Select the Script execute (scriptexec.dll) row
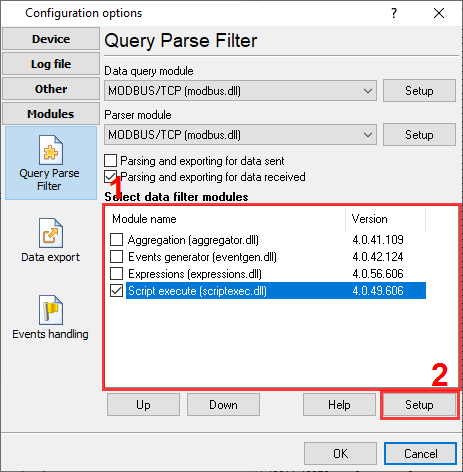This screenshot has width=463, height=472. pyautogui.click(x=268, y=291)
